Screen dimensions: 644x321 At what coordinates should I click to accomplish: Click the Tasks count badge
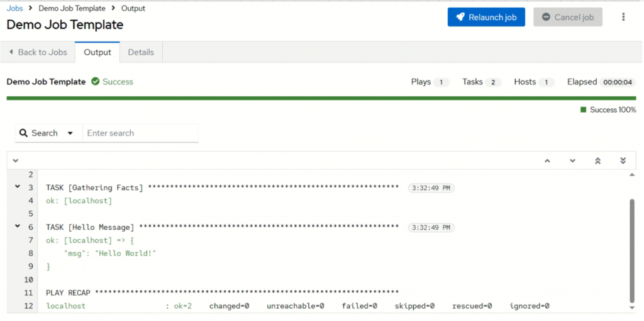493,82
